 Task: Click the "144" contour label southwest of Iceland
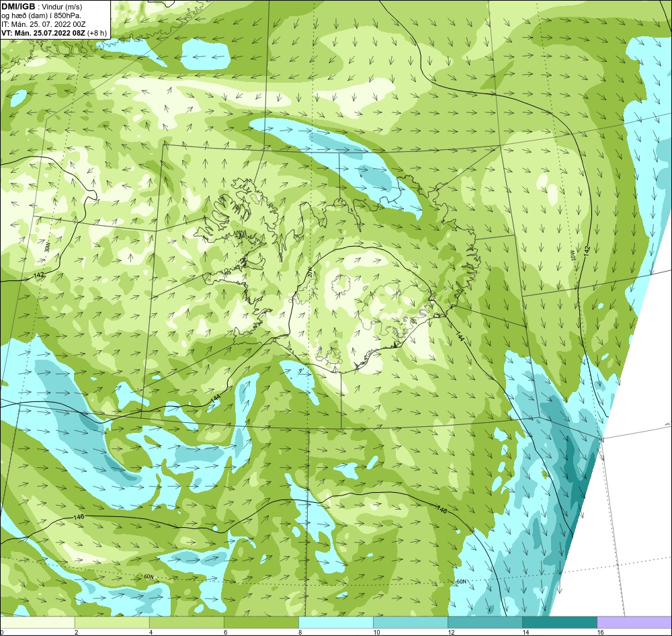coord(216,399)
